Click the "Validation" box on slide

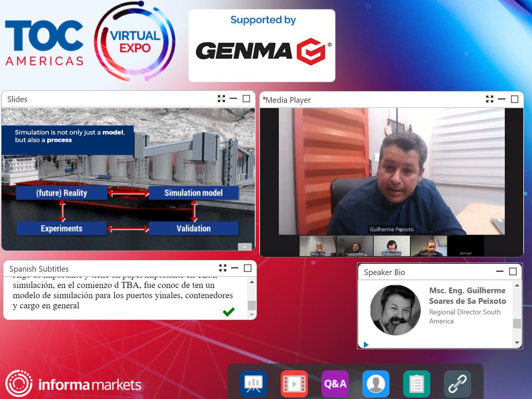click(x=193, y=228)
